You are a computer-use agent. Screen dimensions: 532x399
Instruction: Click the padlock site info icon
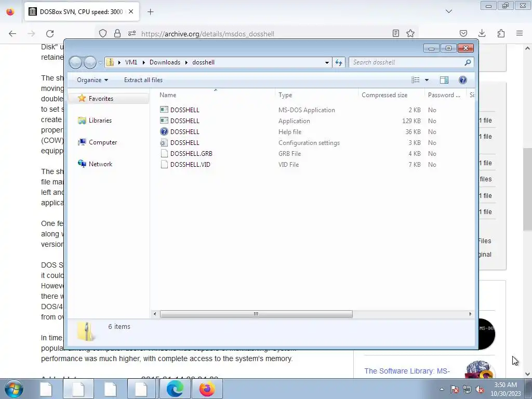click(x=117, y=33)
